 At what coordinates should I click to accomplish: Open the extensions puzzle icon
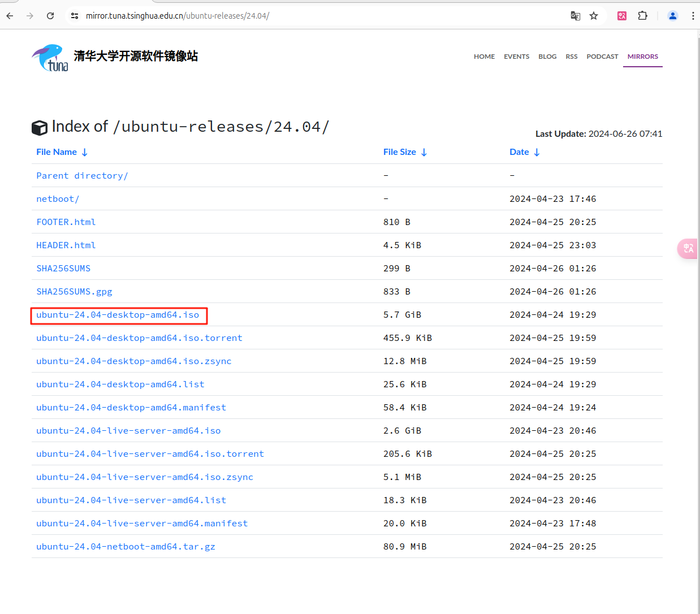coord(643,16)
